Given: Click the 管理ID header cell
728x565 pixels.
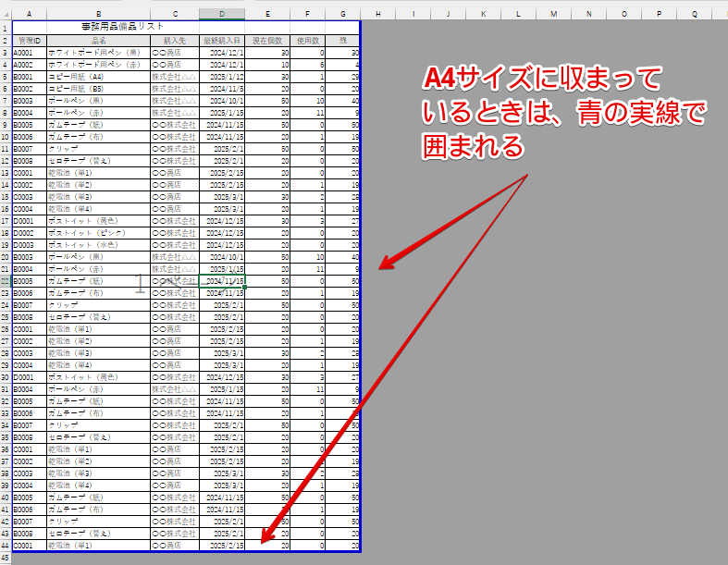Looking at the screenshot, I should [30, 41].
